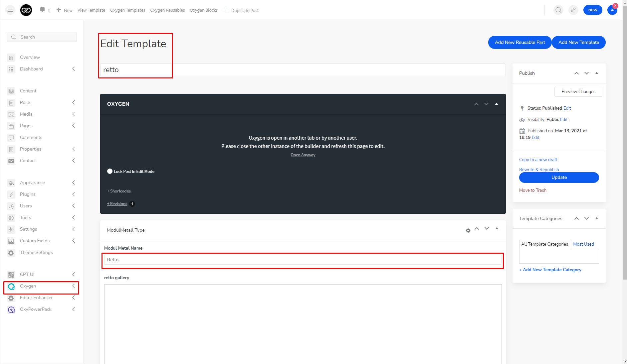Click the search magnifier icon in header
The height and width of the screenshot is (364, 627).
click(558, 10)
